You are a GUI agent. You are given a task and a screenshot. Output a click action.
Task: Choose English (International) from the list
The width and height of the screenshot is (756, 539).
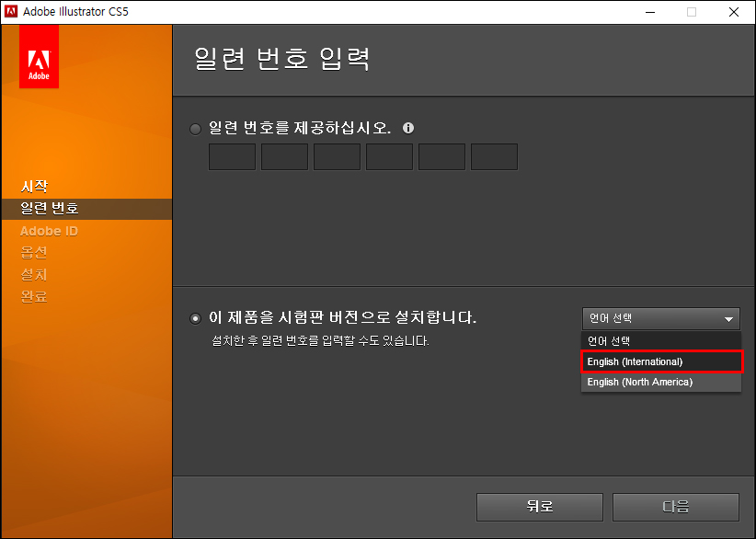point(661,361)
